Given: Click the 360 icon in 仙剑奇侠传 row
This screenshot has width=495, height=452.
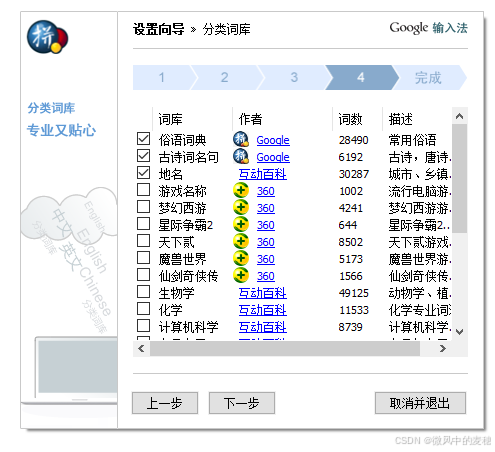Looking at the screenshot, I should 241,275.
